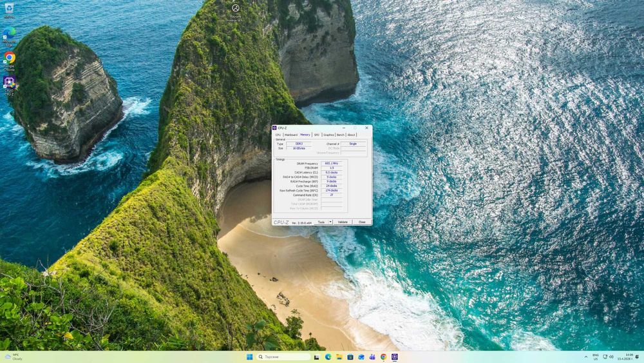The height and width of the screenshot is (363, 644).
Task: Switch to the SPD tab
Action: [x=317, y=135]
